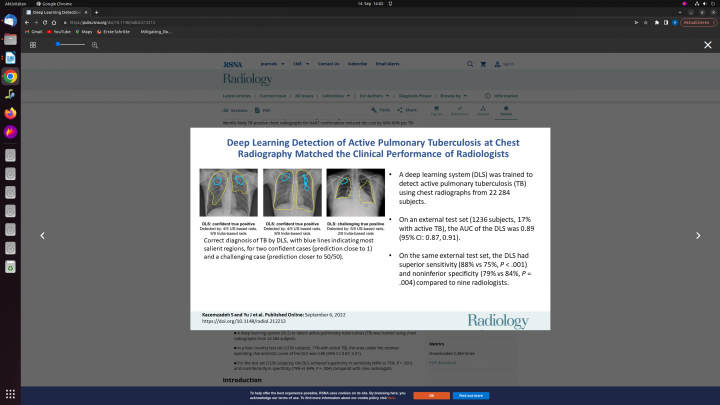Show all applications grid in dock

[10, 394]
